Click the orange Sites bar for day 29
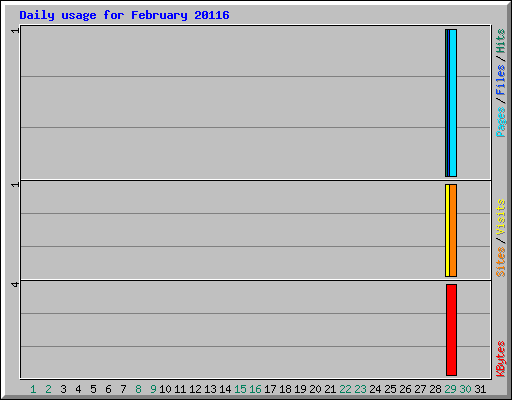This screenshot has width=512, height=400. [453, 230]
